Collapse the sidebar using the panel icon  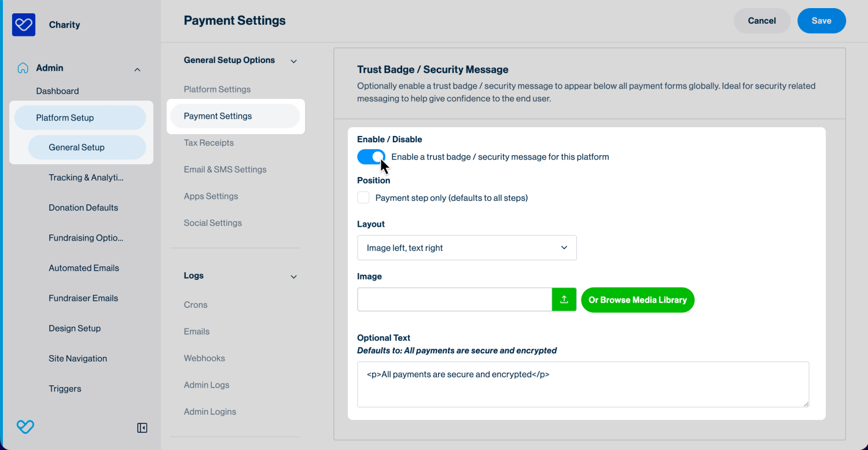pyautogui.click(x=142, y=428)
